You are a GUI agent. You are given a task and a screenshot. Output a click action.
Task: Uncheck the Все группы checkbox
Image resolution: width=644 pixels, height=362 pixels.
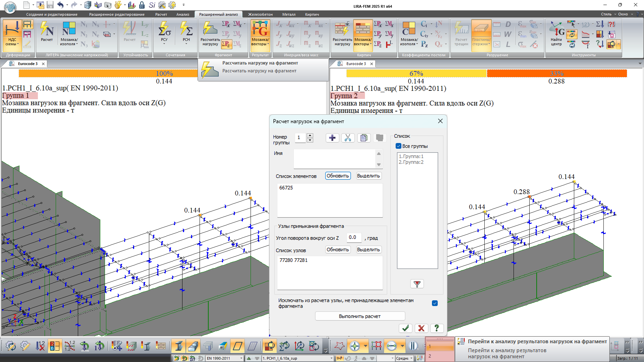(398, 146)
